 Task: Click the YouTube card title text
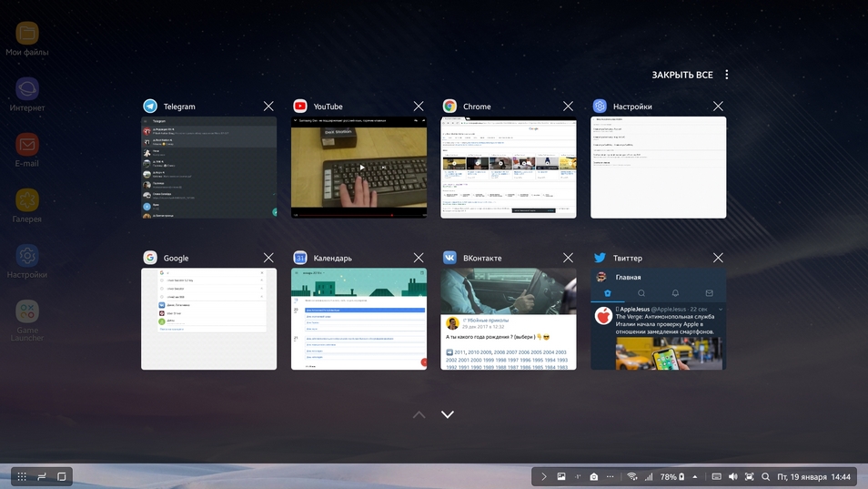328,107
